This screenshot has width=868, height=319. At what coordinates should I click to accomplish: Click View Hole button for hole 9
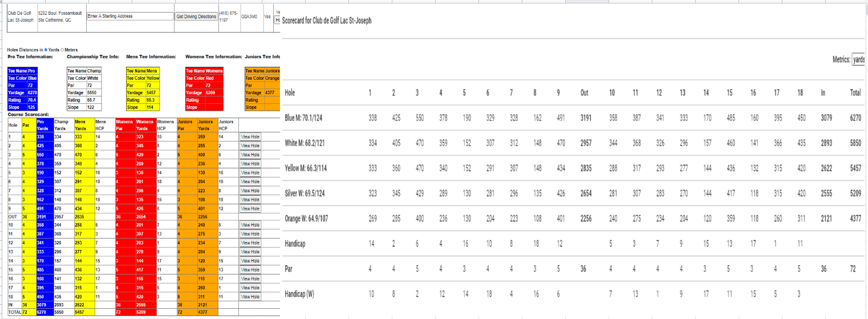tap(250, 208)
